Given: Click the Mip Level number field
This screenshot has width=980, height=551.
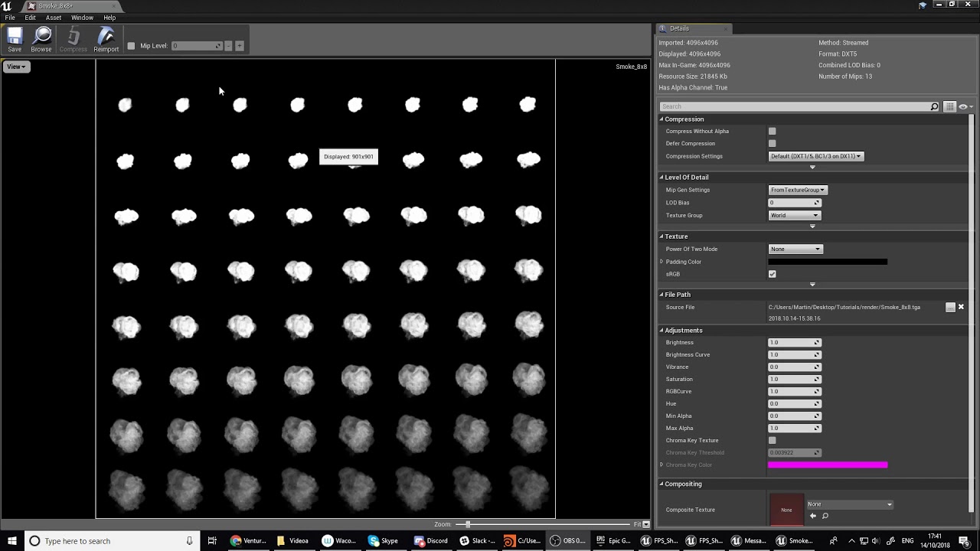Looking at the screenshot, I should coord(196,46).
